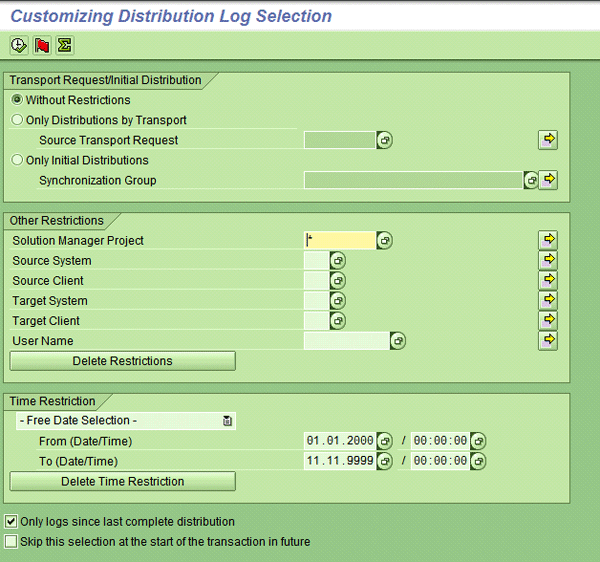Open multiple selection arrow for Synchronization Group
Screen dimensions: 600x562
(x=547, y=180)
